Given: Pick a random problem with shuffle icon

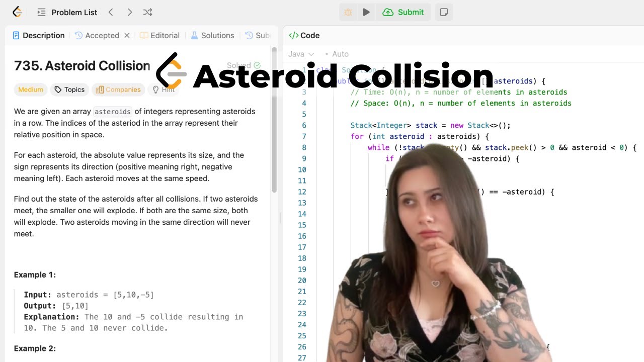Looking at the screenshot, I should pos(147,12).
